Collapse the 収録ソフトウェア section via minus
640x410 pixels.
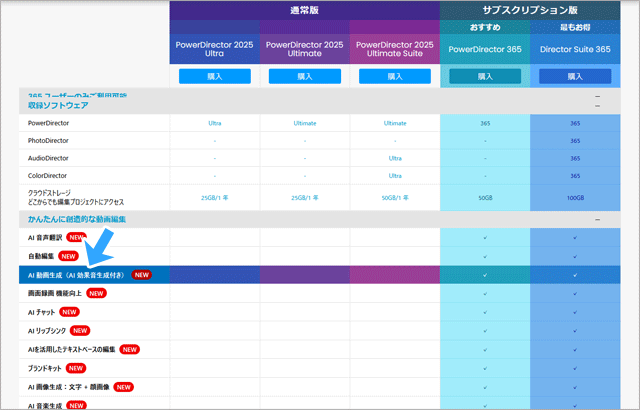click(598, 106)
